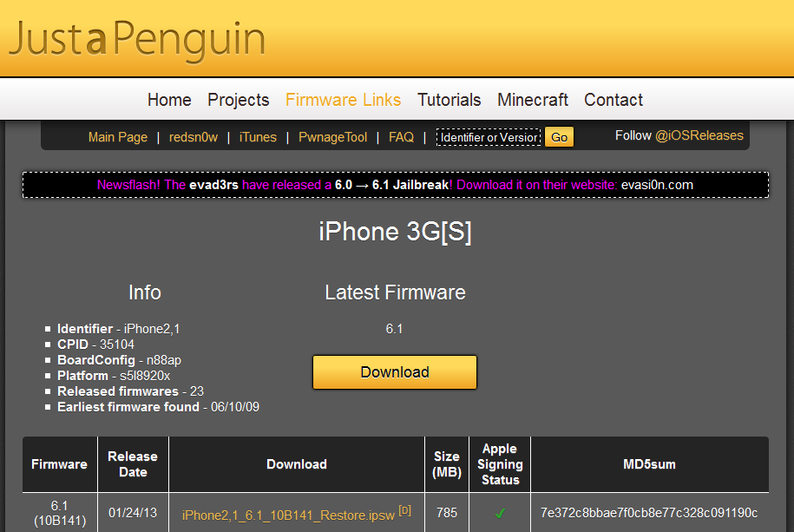Select the MD5 hash 7e372c8bbae7f0cb8e77c328c091190c
The height and width of the screenshot is (532, 794).
point(649,513)
